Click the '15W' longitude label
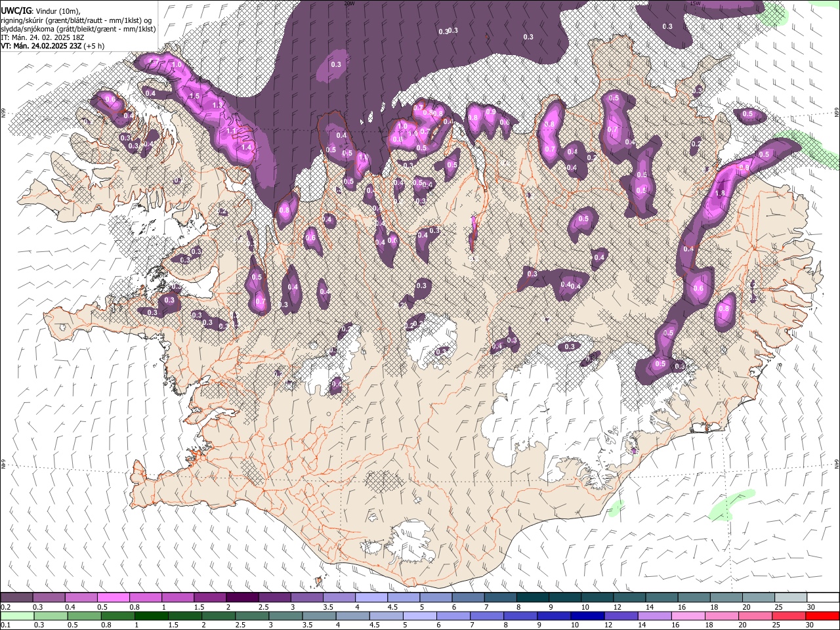 click(x=696, y=3)
